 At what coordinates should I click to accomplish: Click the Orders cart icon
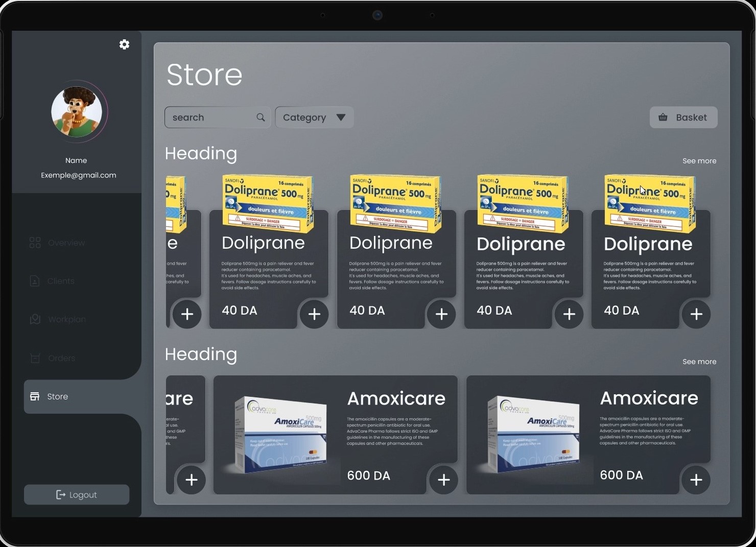(x=35, y=358)
